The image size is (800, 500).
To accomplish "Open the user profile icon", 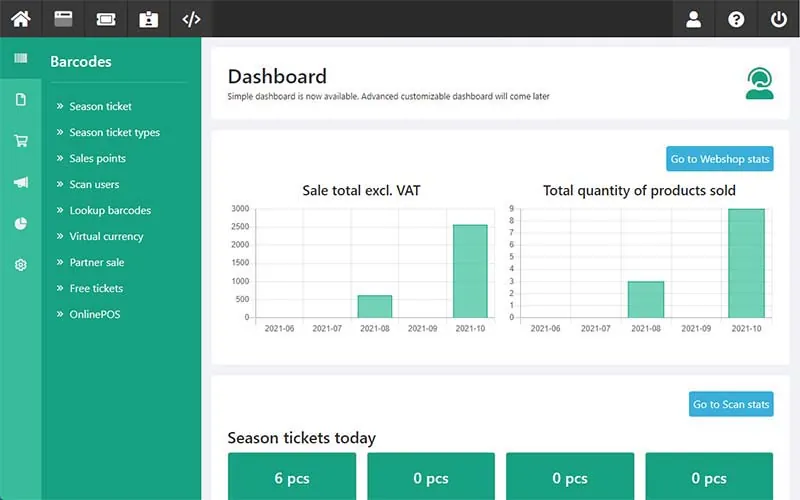I will [x=693, y=19].
